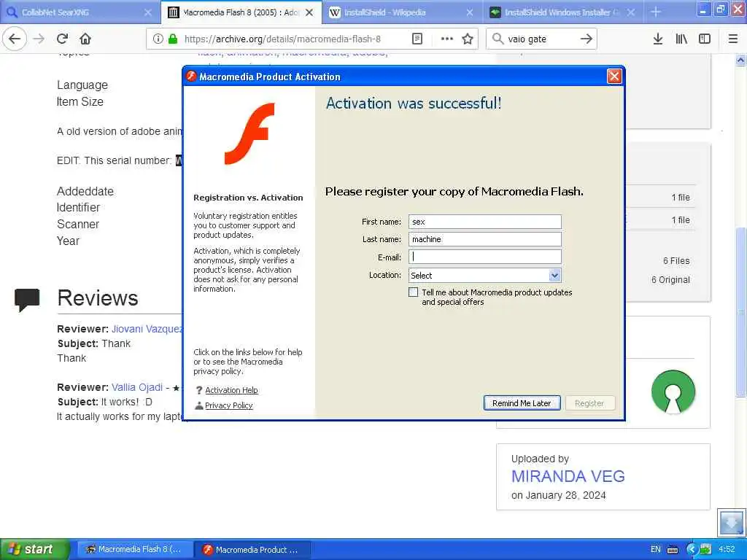
Task: Open reviewer Jiovani Vazquez profile link
Action: point(147,329)
